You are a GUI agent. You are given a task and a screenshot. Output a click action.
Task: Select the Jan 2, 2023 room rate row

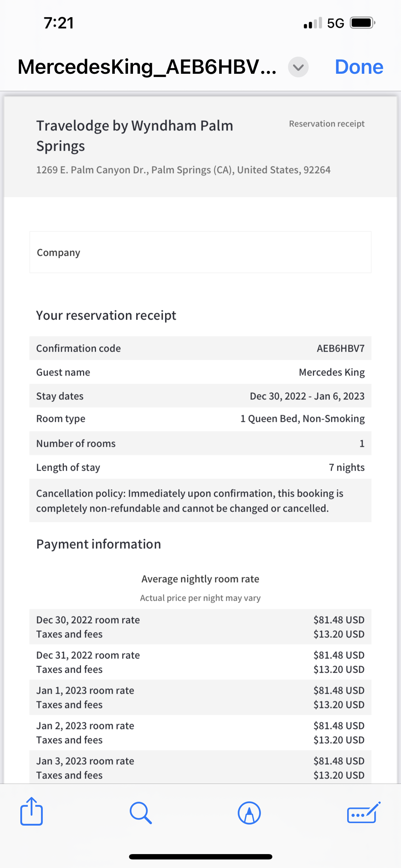(x=200, y=733)
